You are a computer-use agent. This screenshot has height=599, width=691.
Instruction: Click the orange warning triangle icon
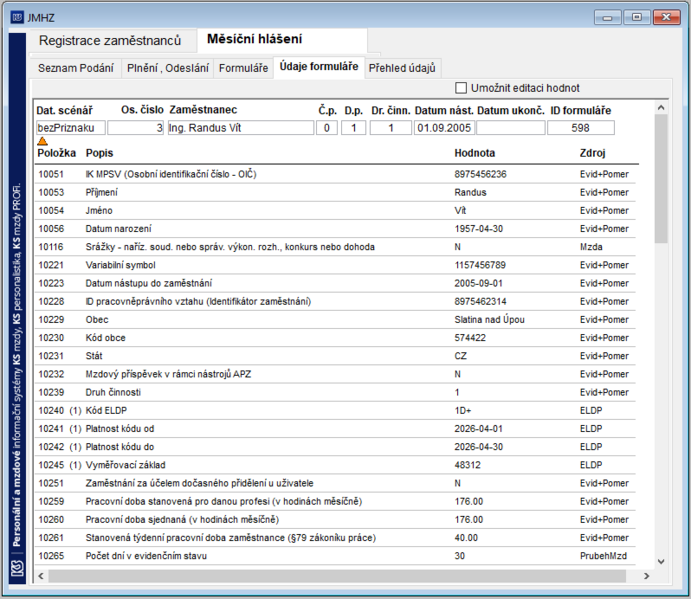(42, 141)
